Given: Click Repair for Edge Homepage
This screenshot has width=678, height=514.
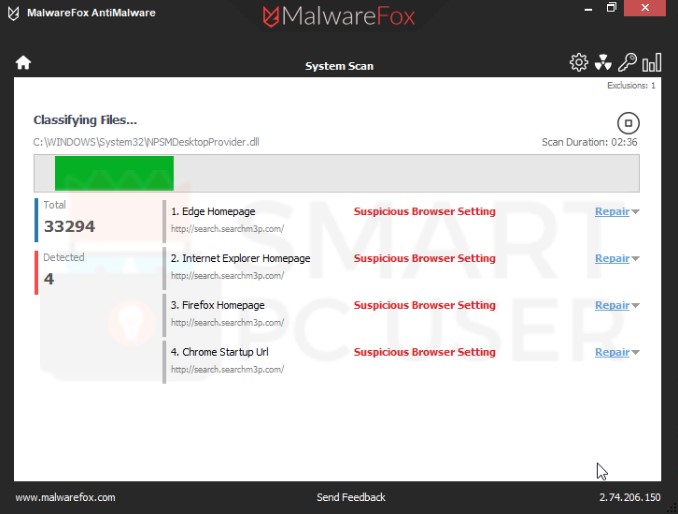Looking at the screenshot, I should 612,211.
